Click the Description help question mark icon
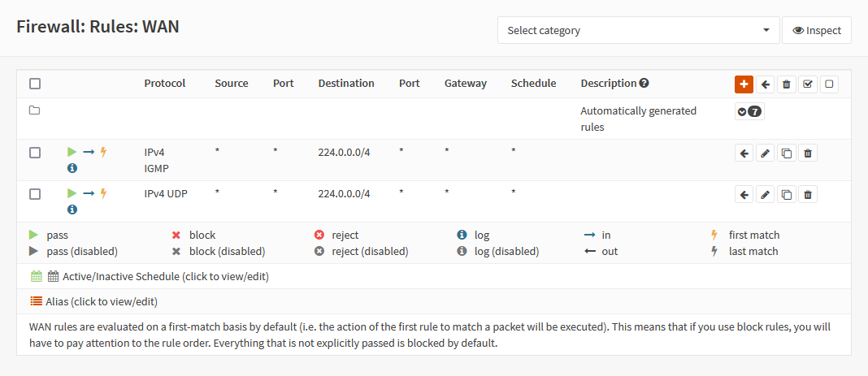868x376 pixels. (x=644, y=83)
